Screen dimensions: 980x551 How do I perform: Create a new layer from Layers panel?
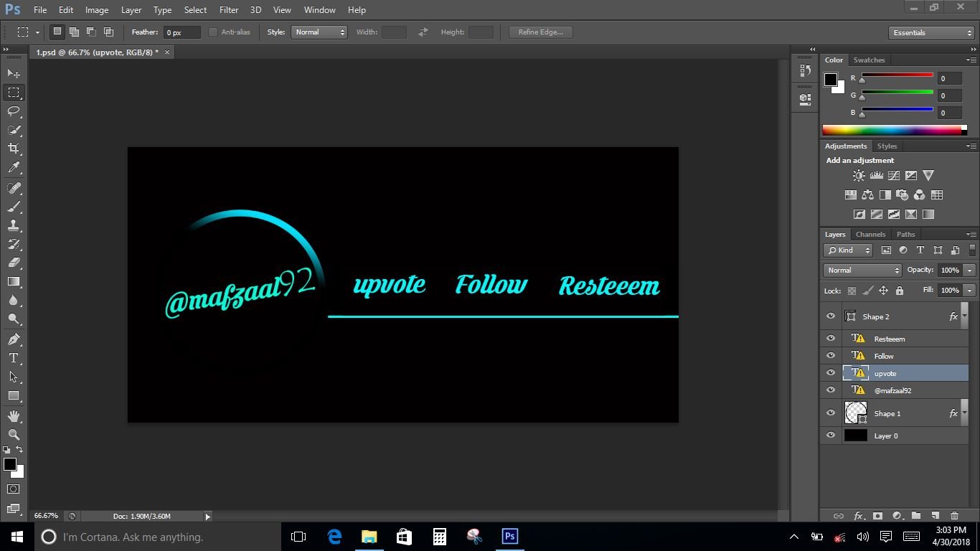pyautogui.click(x=935, y=516)
